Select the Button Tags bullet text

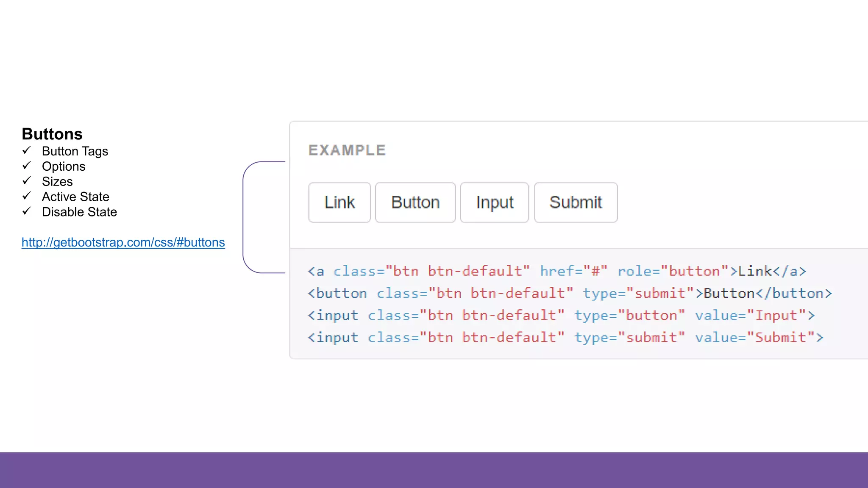pyautogui.click(x=75, y=151)
